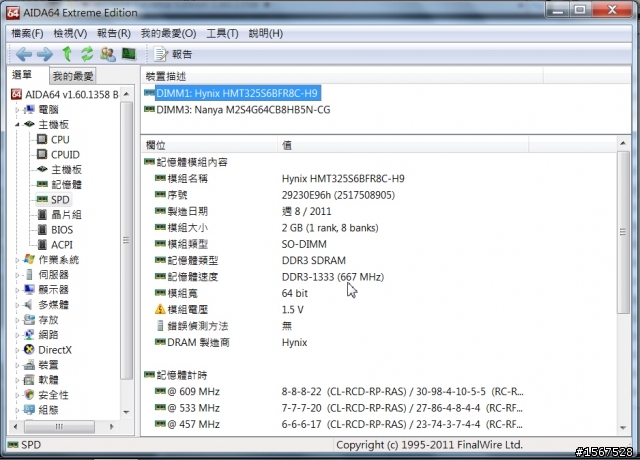Select the CPUID tree item

point(65,155)
